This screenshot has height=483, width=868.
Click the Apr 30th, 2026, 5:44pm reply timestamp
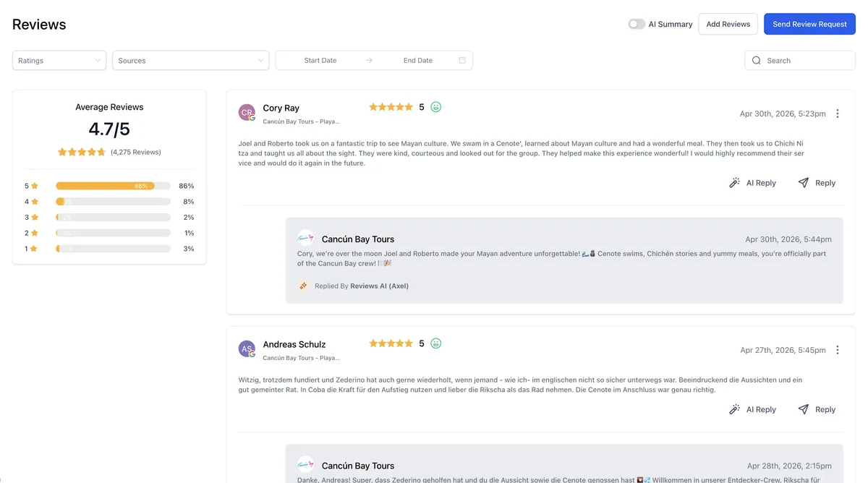(788, 239)
